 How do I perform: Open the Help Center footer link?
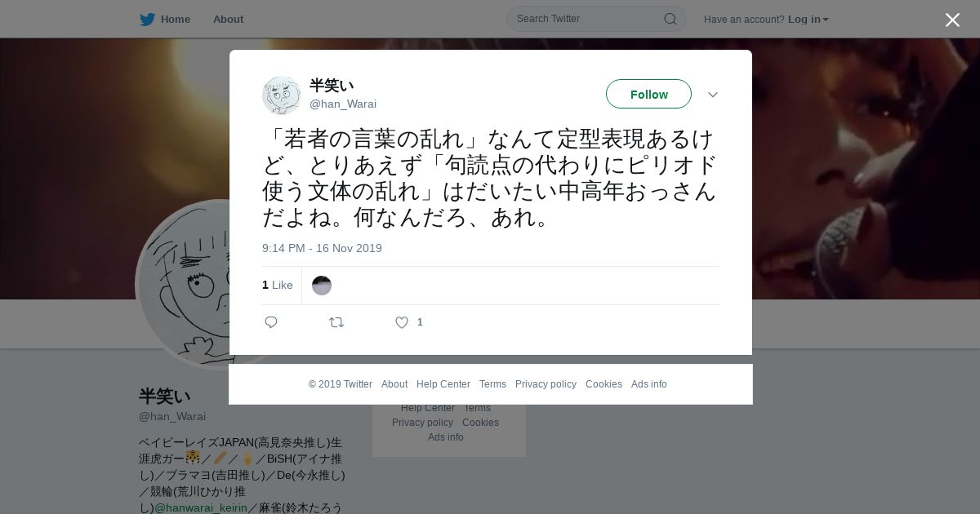[443, 384]
